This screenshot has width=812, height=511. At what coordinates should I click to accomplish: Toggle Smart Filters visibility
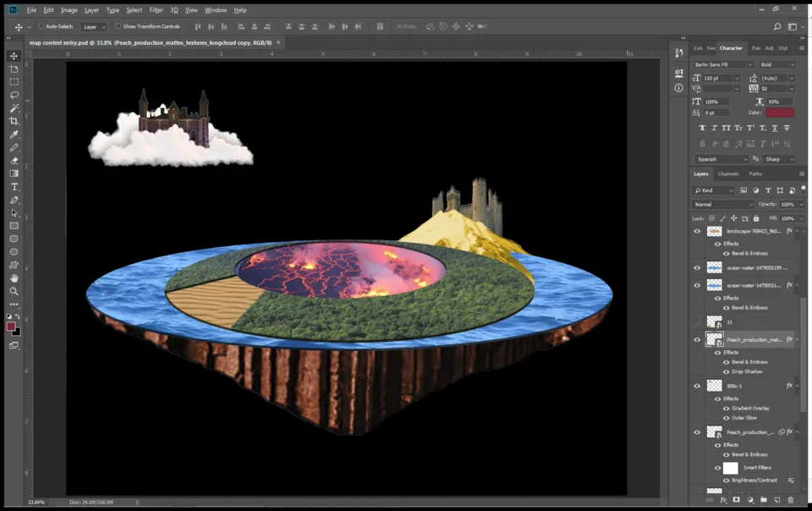click(718, 468)
